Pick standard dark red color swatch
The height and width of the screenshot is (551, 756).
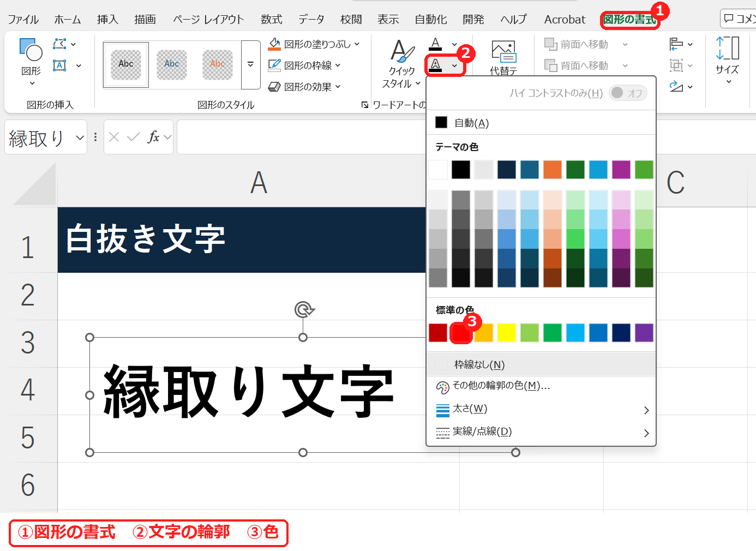(438, 333)
